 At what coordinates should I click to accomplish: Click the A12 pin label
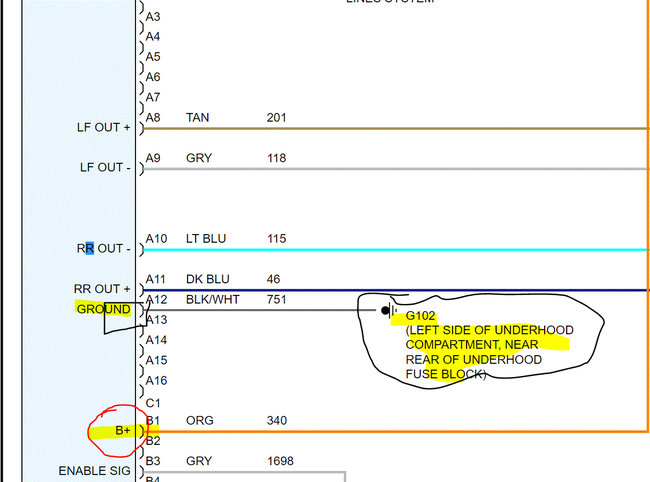pyautogui.click(x=156, y=299)
